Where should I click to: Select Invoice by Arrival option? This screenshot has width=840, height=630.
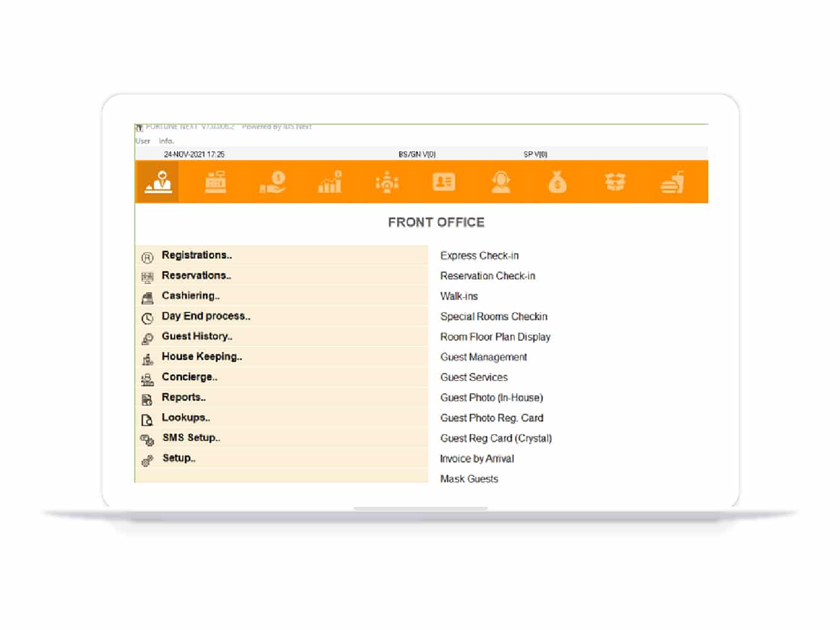pos(477,459)
